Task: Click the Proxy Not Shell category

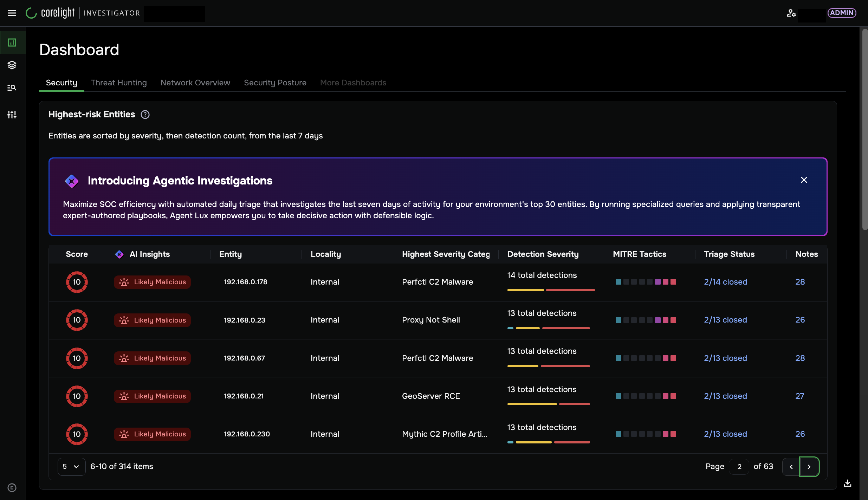Action: pyautogui.click(x=431, y=320)
